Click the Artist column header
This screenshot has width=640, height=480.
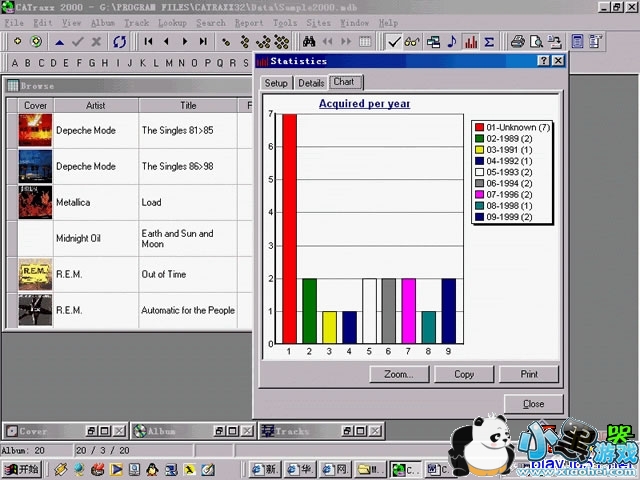click(x=96, y=105)
